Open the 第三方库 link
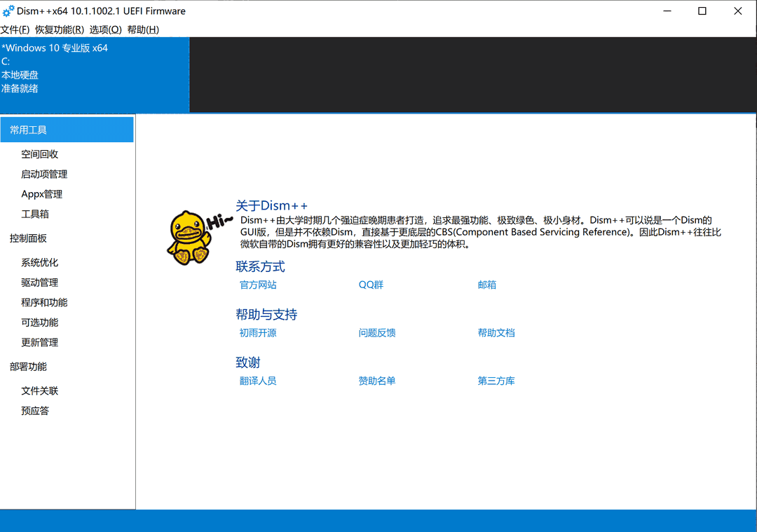This screenshot has height=532, width=757. coord(496,381)
